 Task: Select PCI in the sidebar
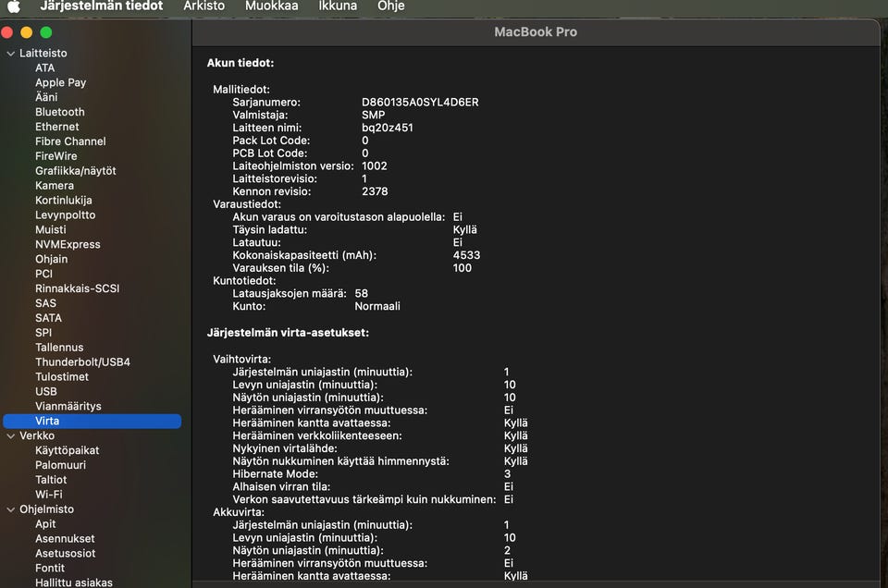(43, 274)
